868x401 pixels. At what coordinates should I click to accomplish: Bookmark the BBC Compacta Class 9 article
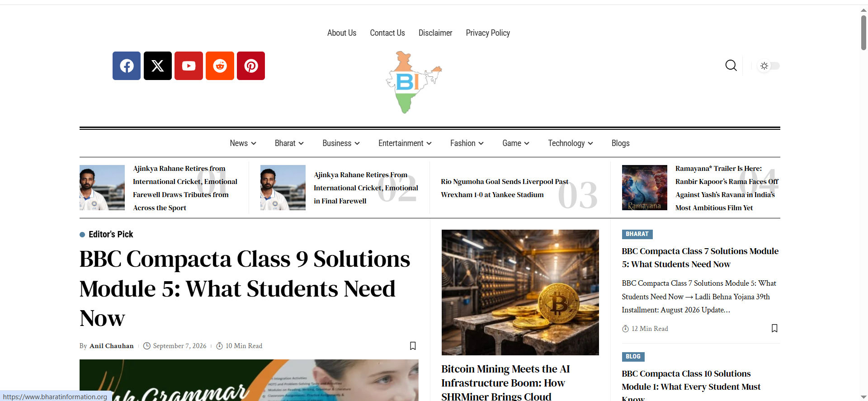point(413,346)
